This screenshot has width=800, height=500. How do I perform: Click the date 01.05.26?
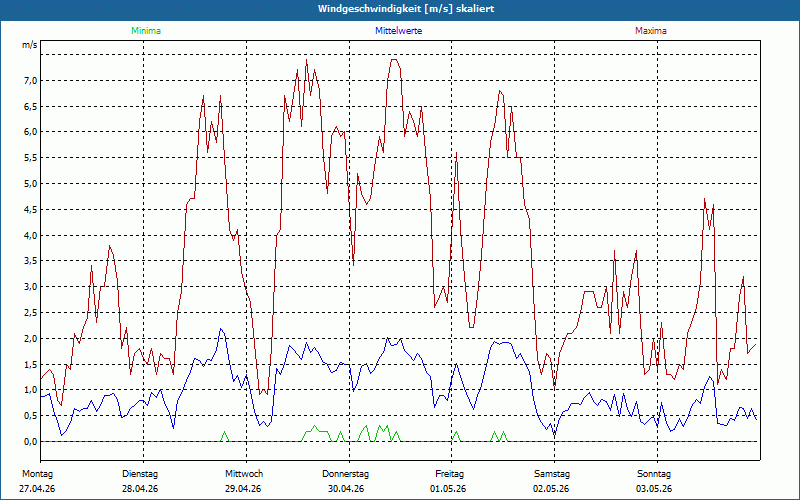[448, 489]
